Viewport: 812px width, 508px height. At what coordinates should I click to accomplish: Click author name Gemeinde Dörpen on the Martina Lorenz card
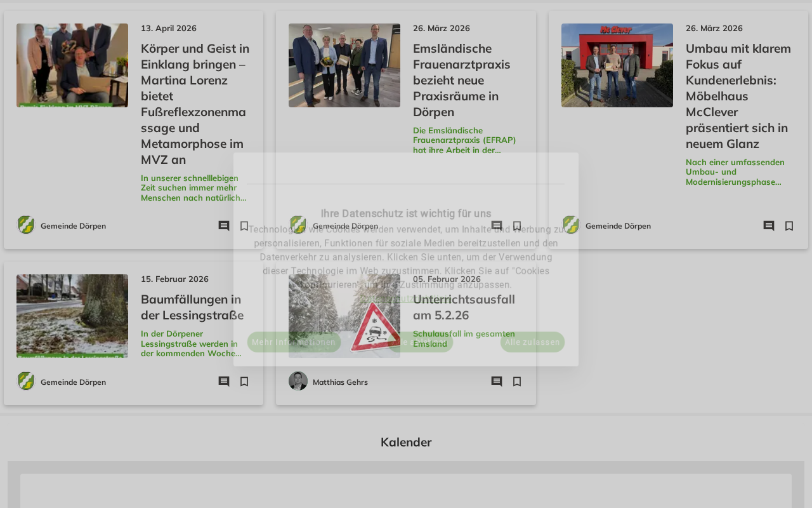pos(73,226)
